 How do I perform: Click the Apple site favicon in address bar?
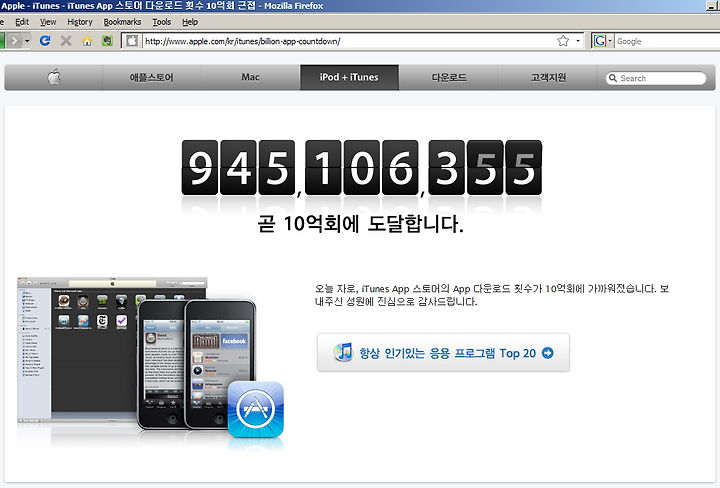click(132, 41)
